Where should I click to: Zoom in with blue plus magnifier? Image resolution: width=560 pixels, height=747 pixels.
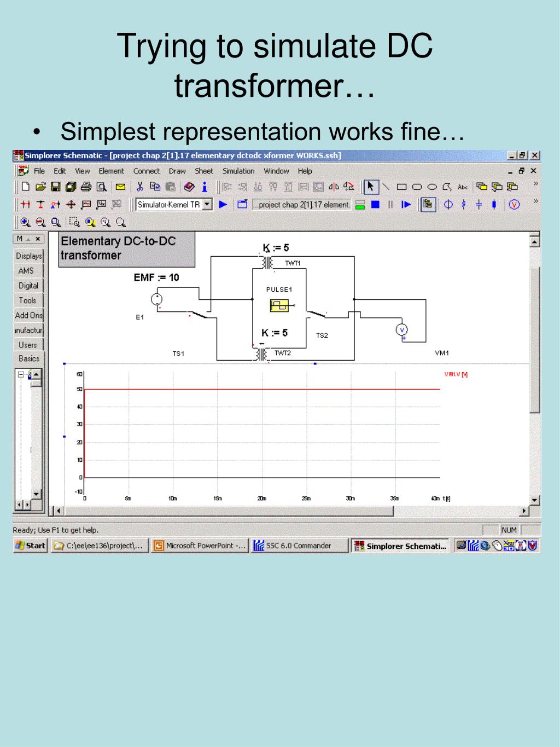click(x=25, y=222)
